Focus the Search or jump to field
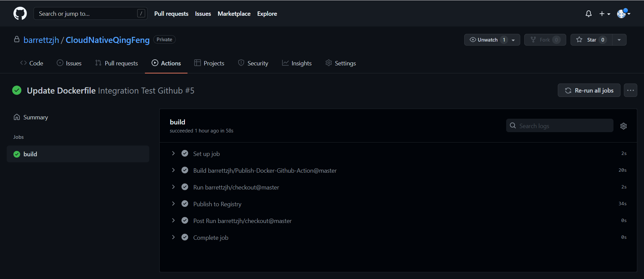This screenshot has width=644, height=279. [x=91, y=13]
